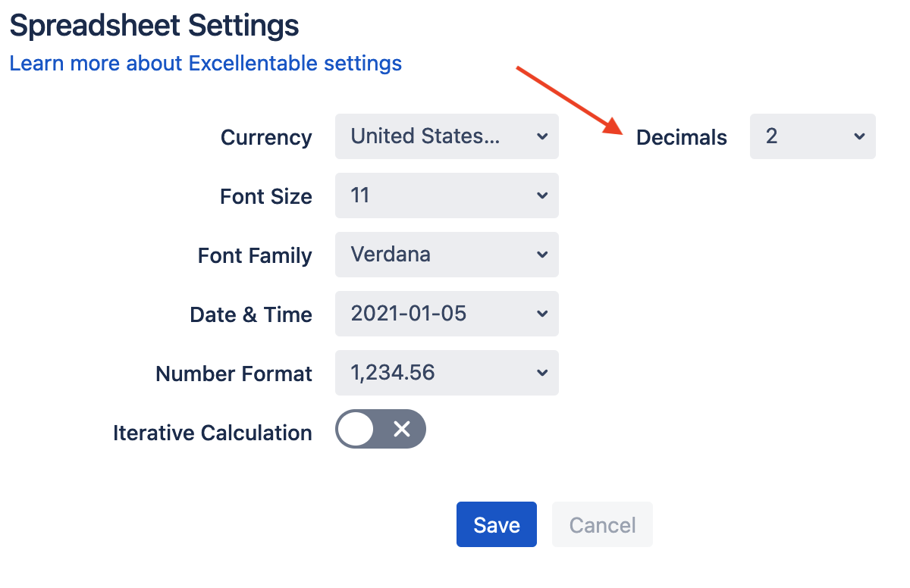Expand the Number Format dropdown showing 1,234.56
This screenshot has width=910, height=588.
click(447, 373)
